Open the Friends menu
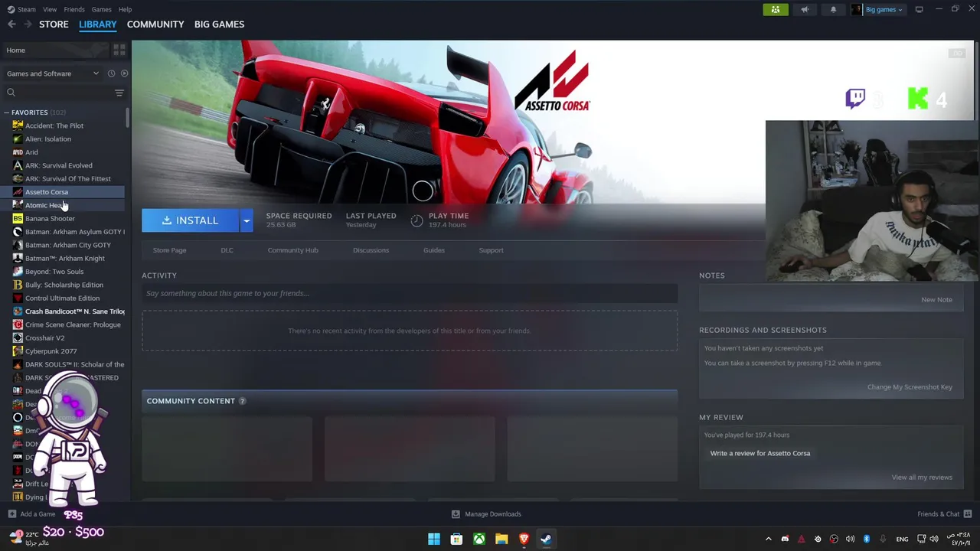 [x=74, y=9]
